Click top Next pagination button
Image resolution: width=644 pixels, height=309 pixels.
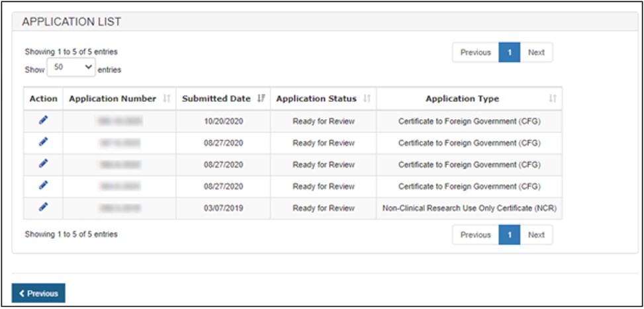536,52
